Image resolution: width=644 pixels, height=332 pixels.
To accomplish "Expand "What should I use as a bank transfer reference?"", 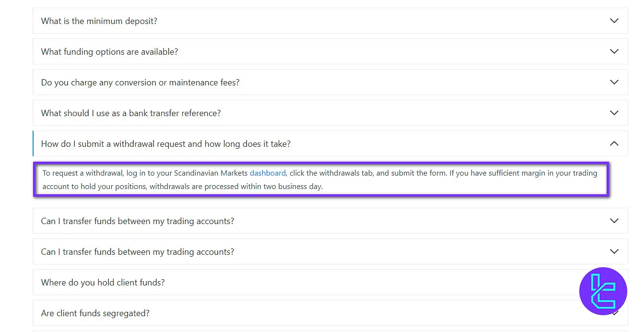I will click(x=131, y=113).
